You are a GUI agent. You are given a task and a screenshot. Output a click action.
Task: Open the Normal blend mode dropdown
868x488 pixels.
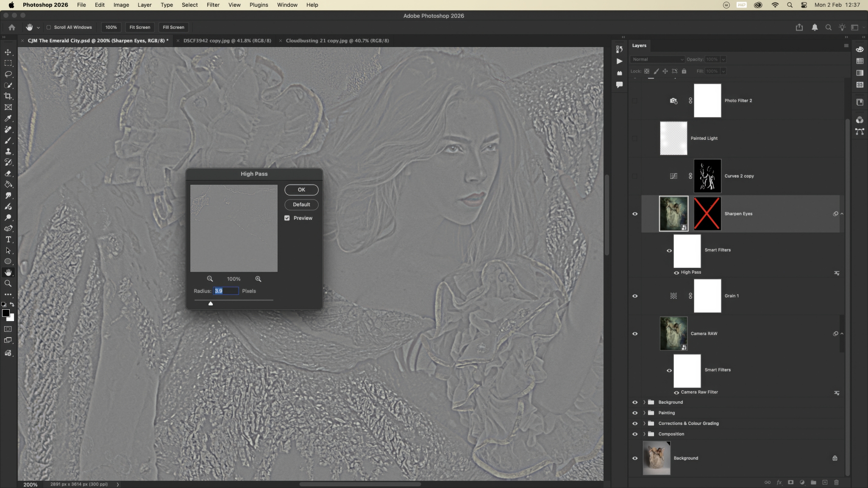point(657,59)
